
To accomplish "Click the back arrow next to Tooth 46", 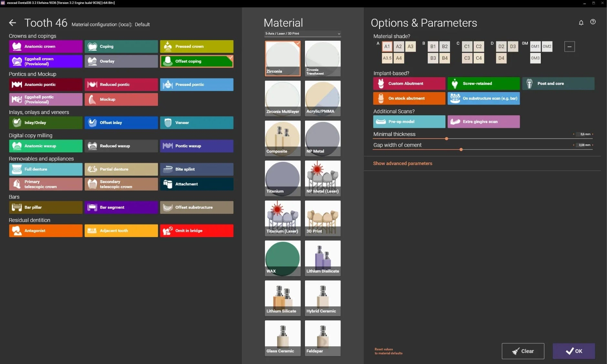I will click(12, 23).
